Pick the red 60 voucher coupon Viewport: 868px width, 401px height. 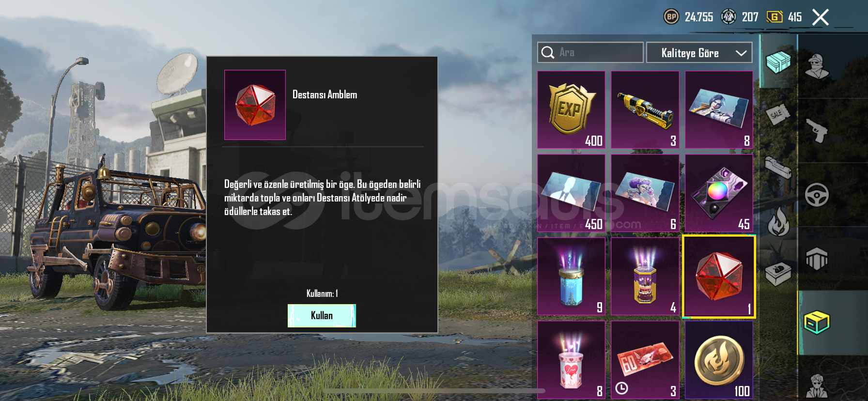pyautogui.click(x=645, y=360)
